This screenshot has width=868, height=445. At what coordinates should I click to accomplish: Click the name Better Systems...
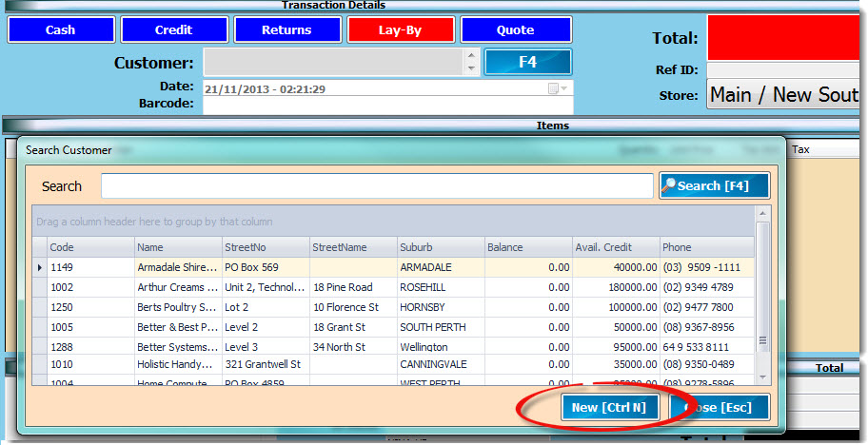tap(177, 347)
